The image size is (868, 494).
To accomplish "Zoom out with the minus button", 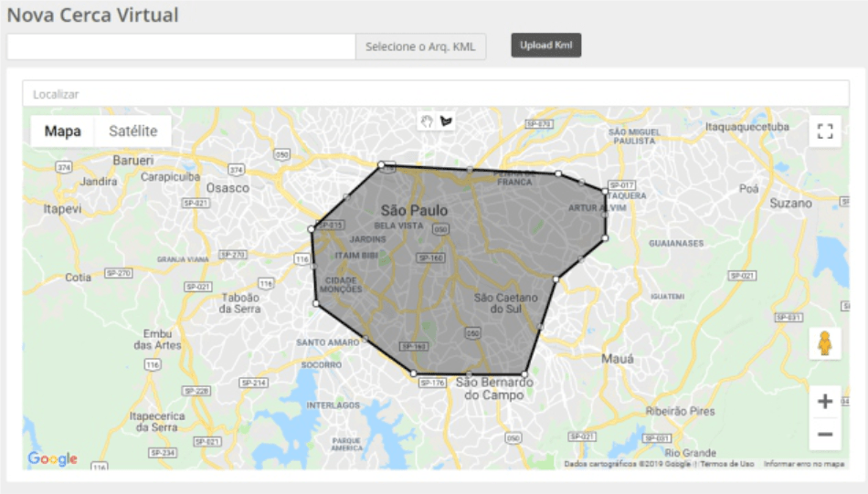I will coord(824,434).
